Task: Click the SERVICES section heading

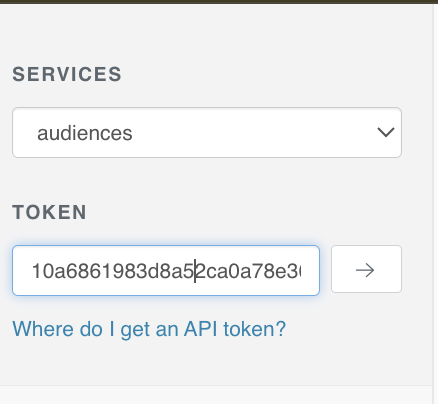Action: (67, 74)
